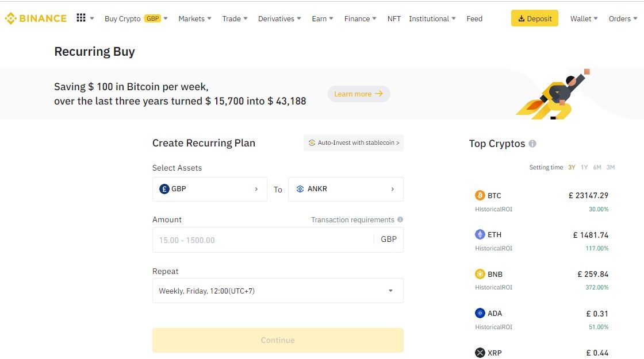Select the 1Y setting time
The height and width of the screenshot is (359, 644).
[584, 167]
